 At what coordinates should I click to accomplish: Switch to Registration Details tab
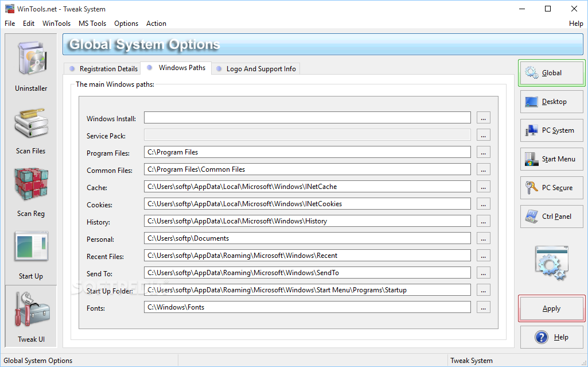[103, 69]
